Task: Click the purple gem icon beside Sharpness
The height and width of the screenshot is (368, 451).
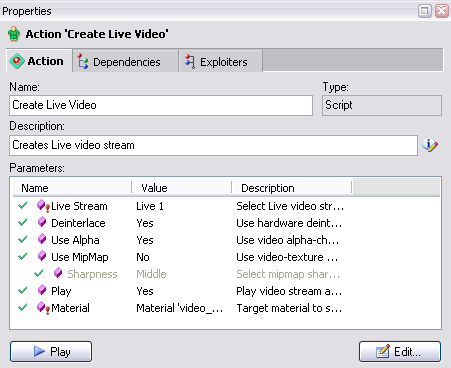Action: point(58,273)
